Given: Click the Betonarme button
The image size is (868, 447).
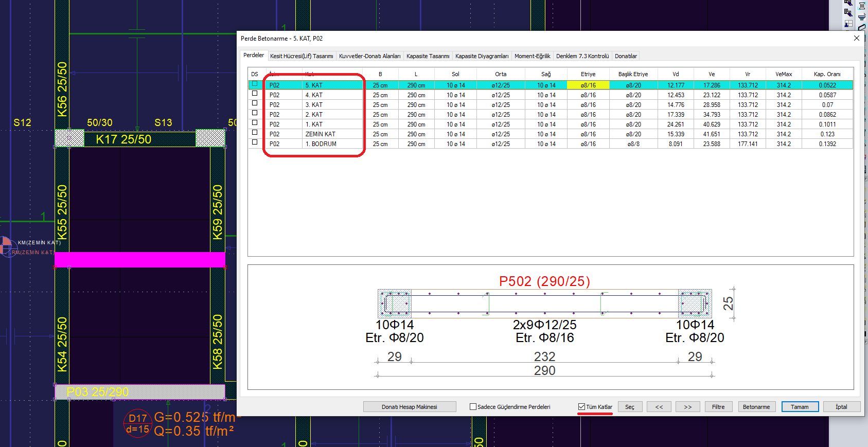Looking at the screenshot, I should pyautogui.click(x=756, y=407).
